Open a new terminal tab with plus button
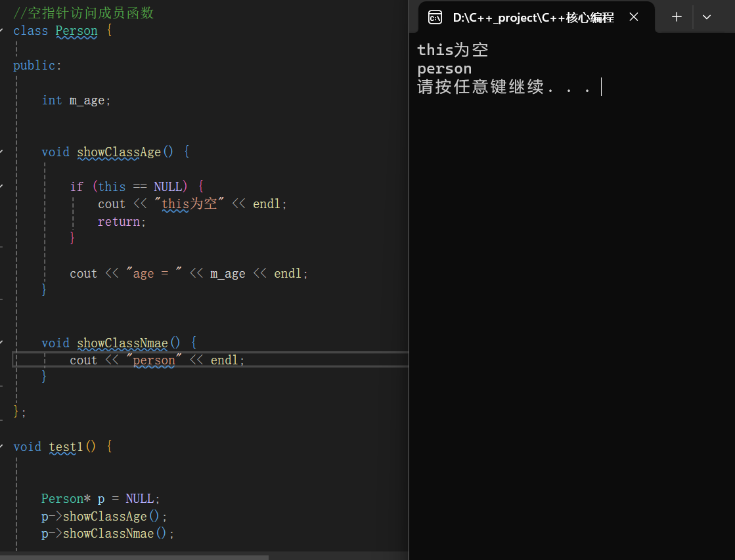Screen dimensions: 735x560 (x=677, y=17)
